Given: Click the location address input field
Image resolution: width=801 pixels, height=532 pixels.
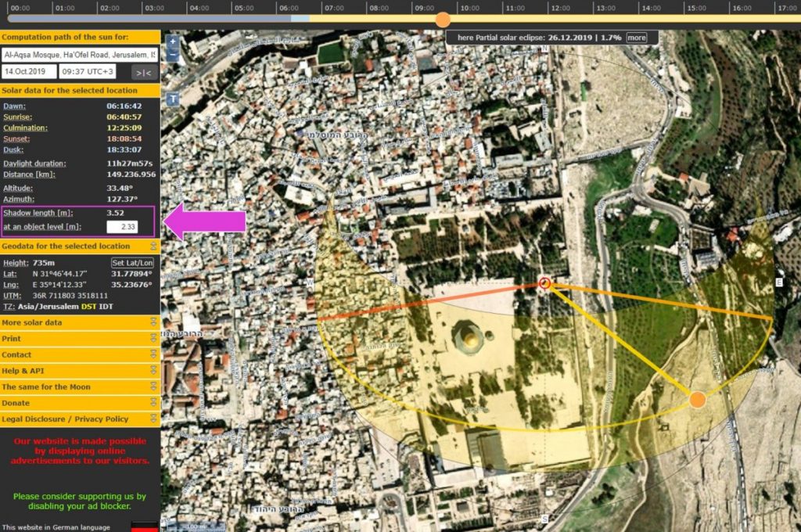Looking at the screenshot, I should tap(80, 56).
